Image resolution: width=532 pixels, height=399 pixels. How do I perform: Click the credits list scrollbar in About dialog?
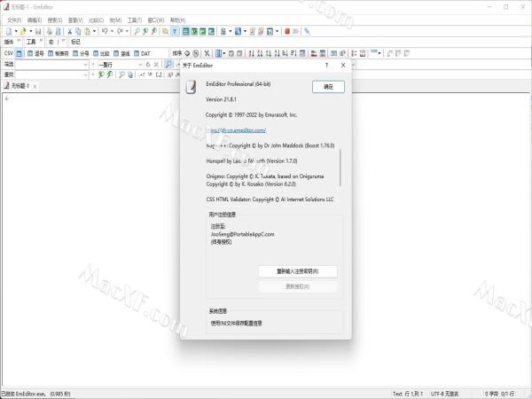pyautogui.click(x=340, y=168)
